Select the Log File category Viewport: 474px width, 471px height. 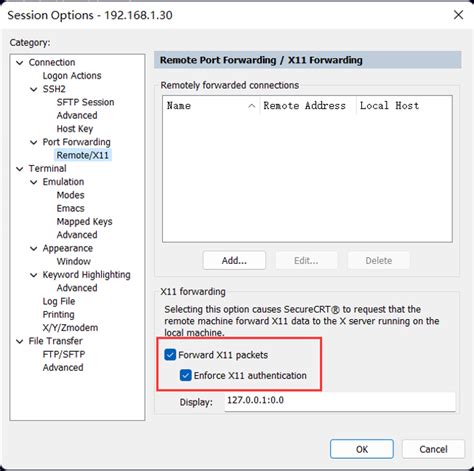59,301
